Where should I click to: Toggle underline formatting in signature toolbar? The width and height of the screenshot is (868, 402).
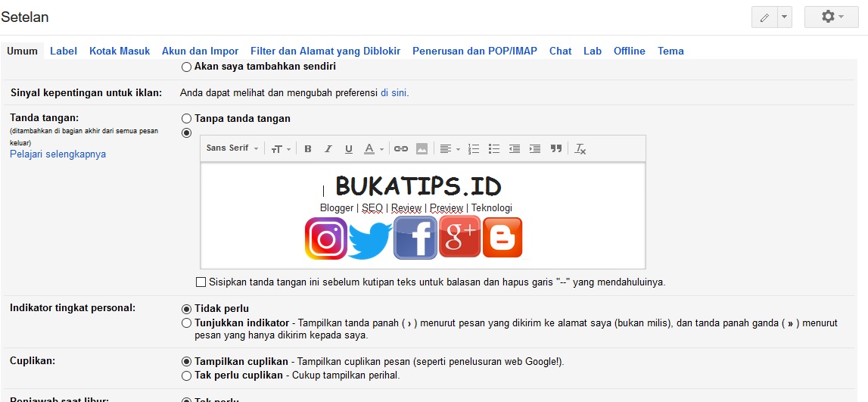349,148
